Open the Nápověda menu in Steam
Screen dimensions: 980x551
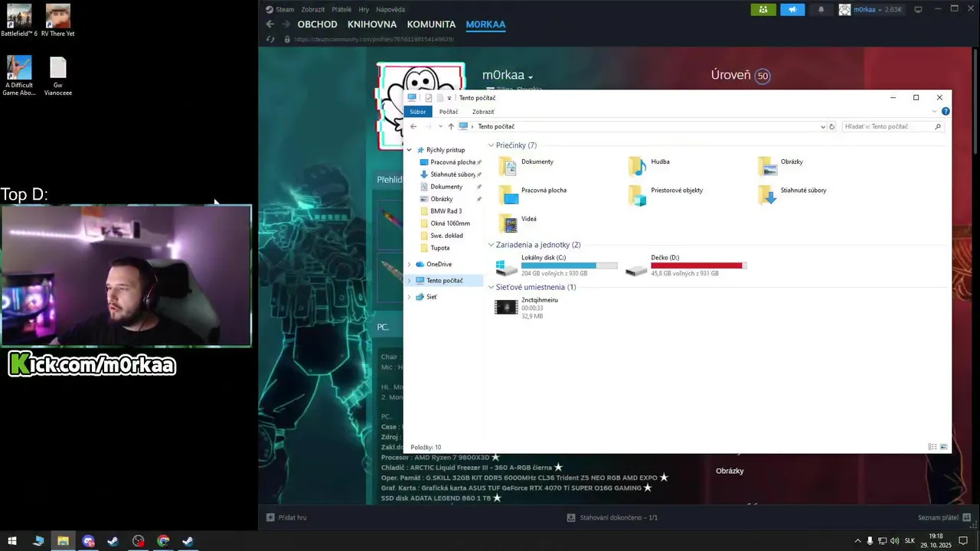pos(392,9)
